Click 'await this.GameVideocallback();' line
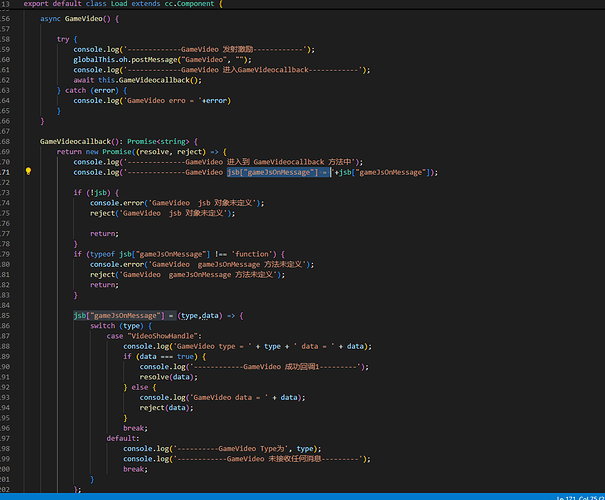 [137, 80]
